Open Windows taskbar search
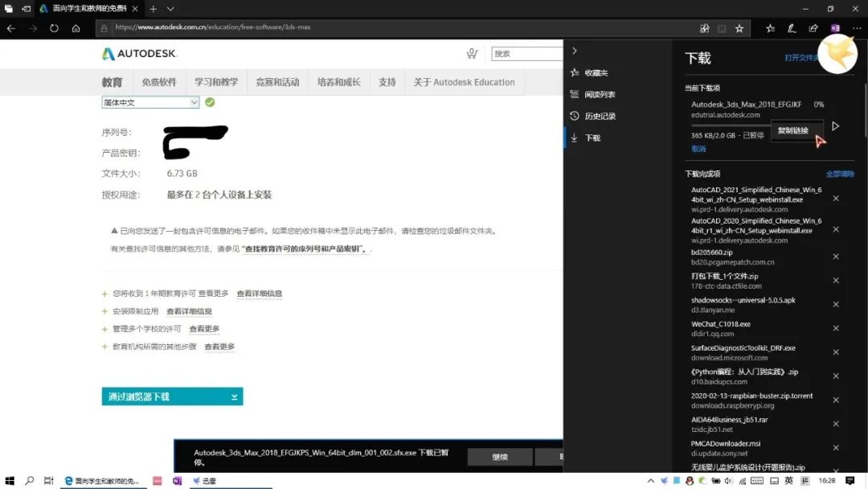Viewport: 868px width, 489px height. point(30,481)
